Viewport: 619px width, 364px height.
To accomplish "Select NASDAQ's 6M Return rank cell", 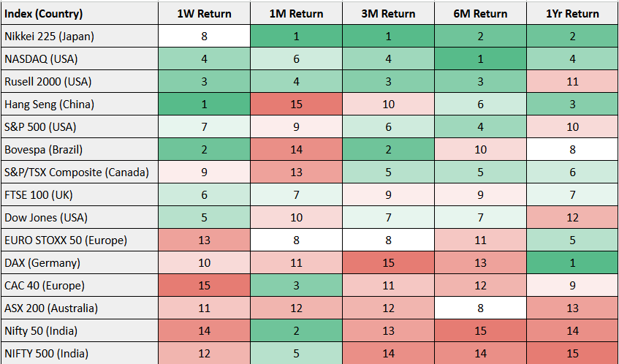I will [x=480, y=59].
